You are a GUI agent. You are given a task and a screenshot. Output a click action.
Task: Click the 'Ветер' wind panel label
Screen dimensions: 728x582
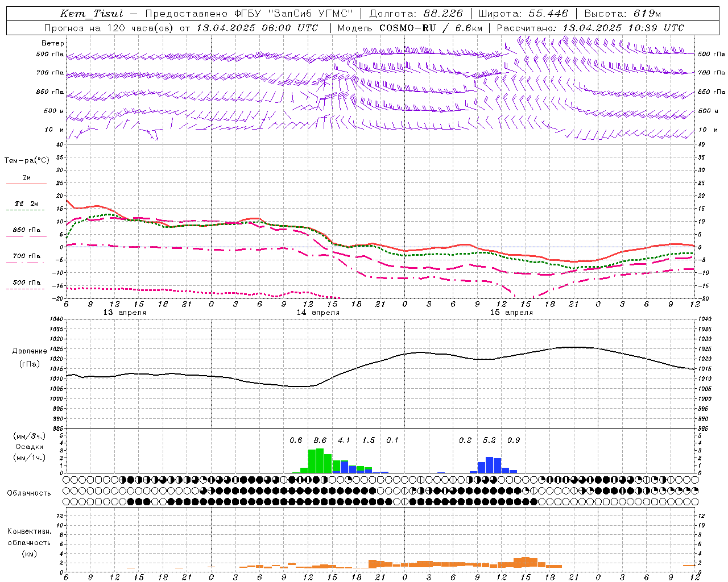point(53,43)
